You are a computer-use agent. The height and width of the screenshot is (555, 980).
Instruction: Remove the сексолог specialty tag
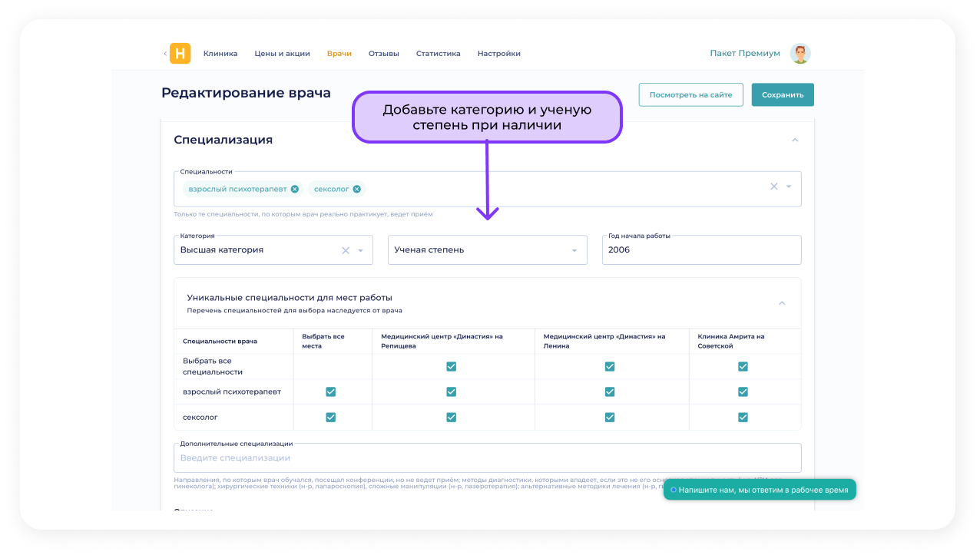(356, 189)
